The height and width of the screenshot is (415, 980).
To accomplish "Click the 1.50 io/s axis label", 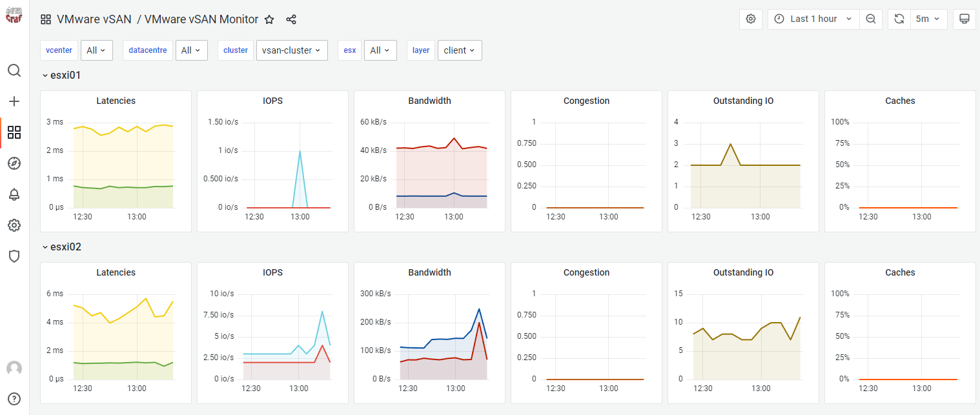I will tap(223, 122).
